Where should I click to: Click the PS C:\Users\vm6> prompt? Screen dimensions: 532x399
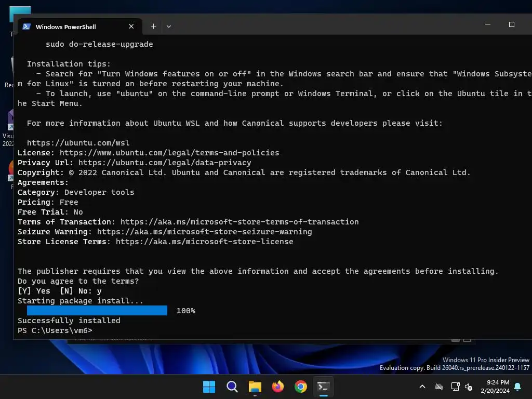coord(55,330)
